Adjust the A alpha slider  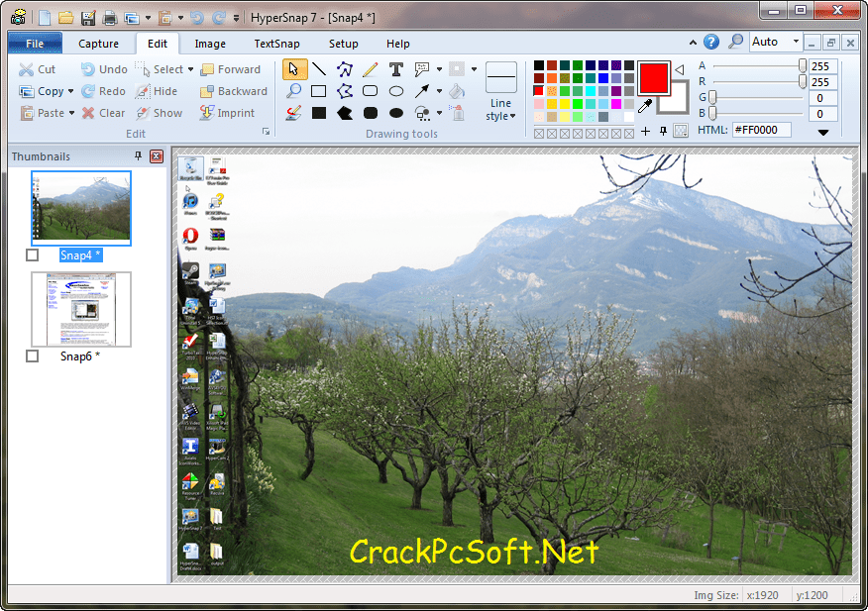(803, 66)
